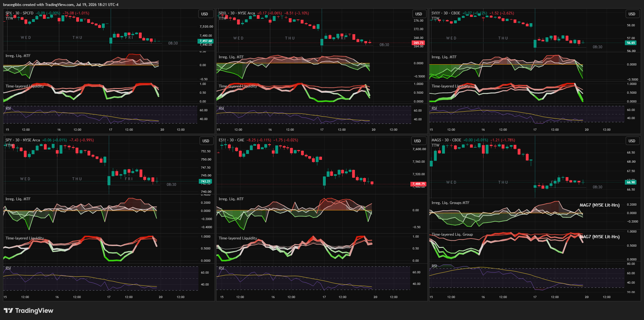Open USD currency selector on SPX chart
Image resolution: width=644 pixels, height=320 pixels.
pyautogui.click(x=204, y=14)
